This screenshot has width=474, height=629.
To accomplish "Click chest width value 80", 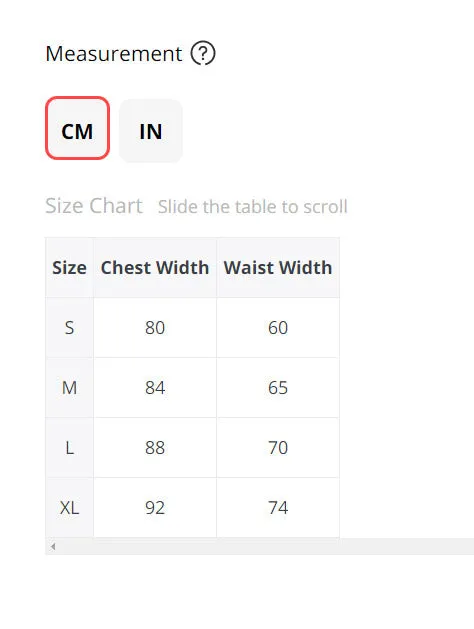I will (x=155, y=328).
